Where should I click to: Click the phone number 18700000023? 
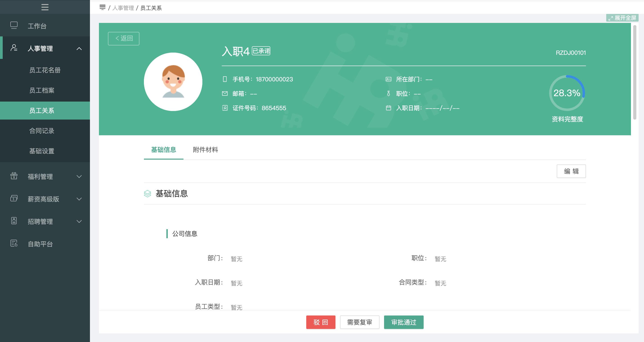(x=274, y=79)
